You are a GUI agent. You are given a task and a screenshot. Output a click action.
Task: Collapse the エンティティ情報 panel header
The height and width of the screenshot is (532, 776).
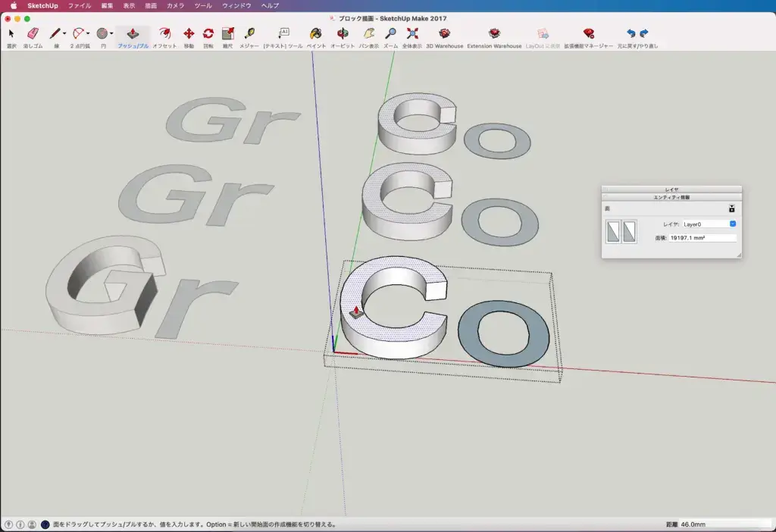click(671, 197)
